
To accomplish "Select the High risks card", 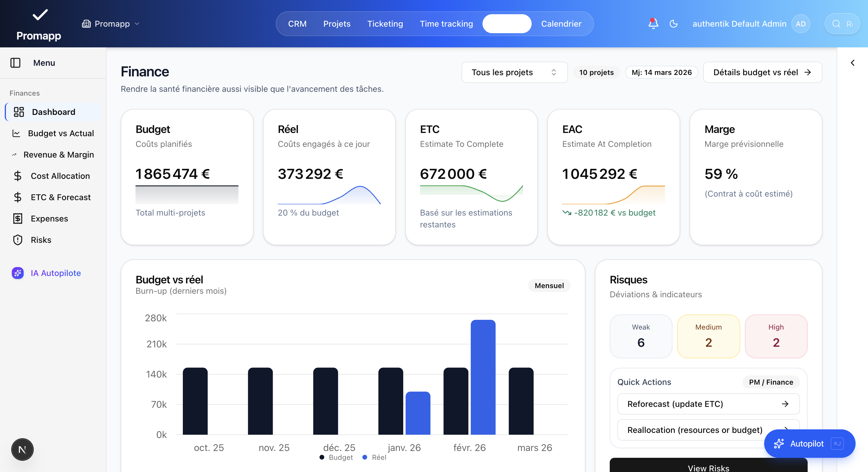I will click(x=776, y=336).
